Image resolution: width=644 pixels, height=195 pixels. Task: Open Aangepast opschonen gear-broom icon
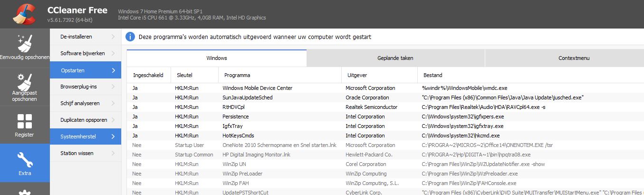24,81
